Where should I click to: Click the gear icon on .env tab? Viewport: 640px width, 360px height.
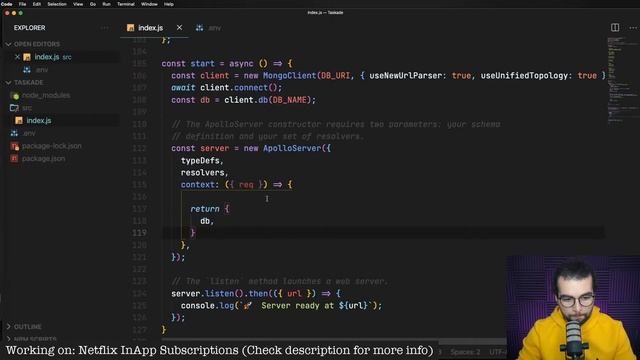click(200, 28)
